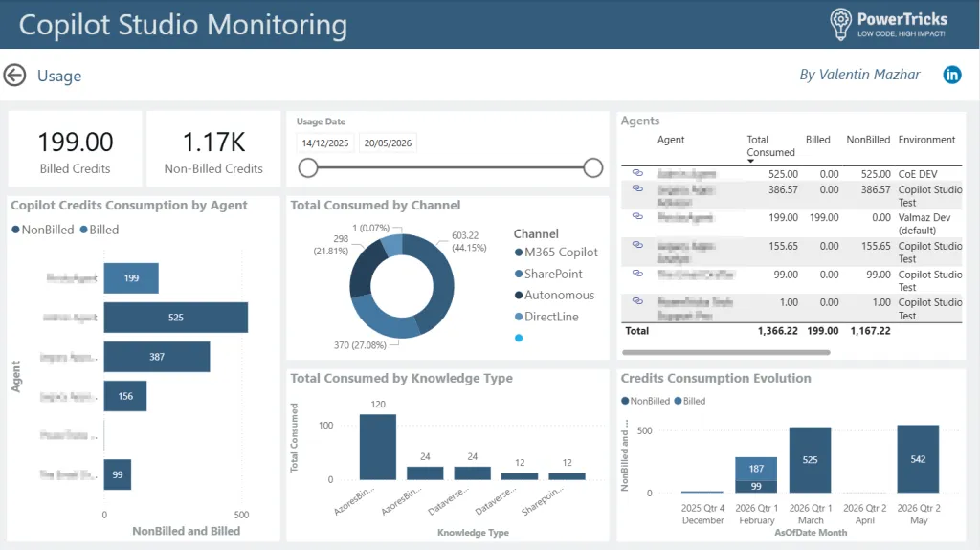Click the 1,366.22 total consumed value
This screenshot has width=980, height=550.
coord(777,331)
